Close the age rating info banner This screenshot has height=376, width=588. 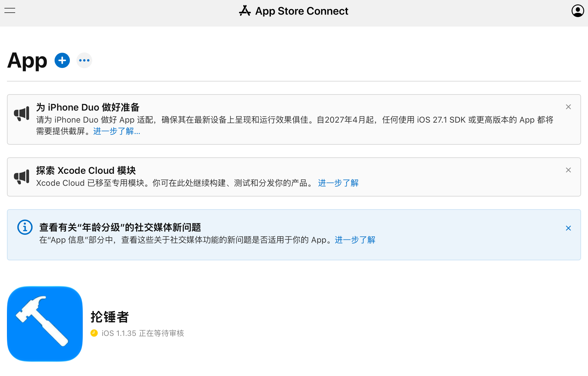coord(568,228)
